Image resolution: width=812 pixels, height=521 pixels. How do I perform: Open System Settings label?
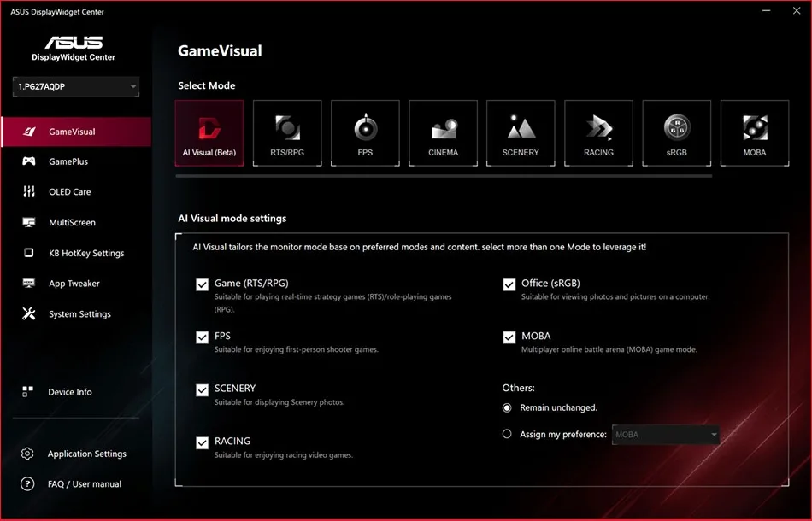pyautogui.click(x=79, y=314)
